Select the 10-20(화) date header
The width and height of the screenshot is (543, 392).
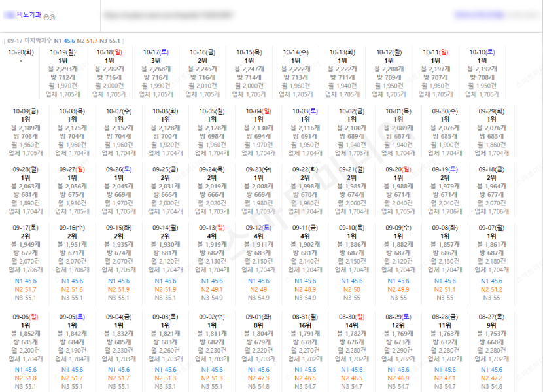(x=21, y=52)
